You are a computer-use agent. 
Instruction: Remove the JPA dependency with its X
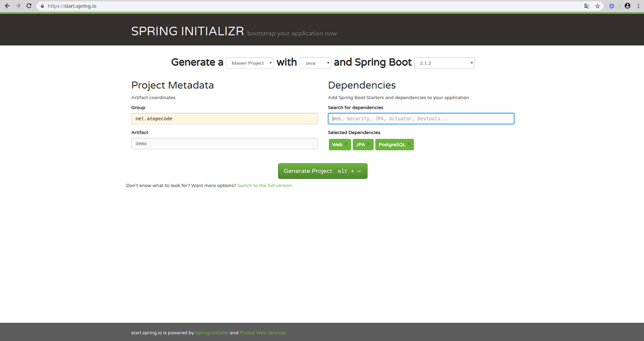coord(368,144)
